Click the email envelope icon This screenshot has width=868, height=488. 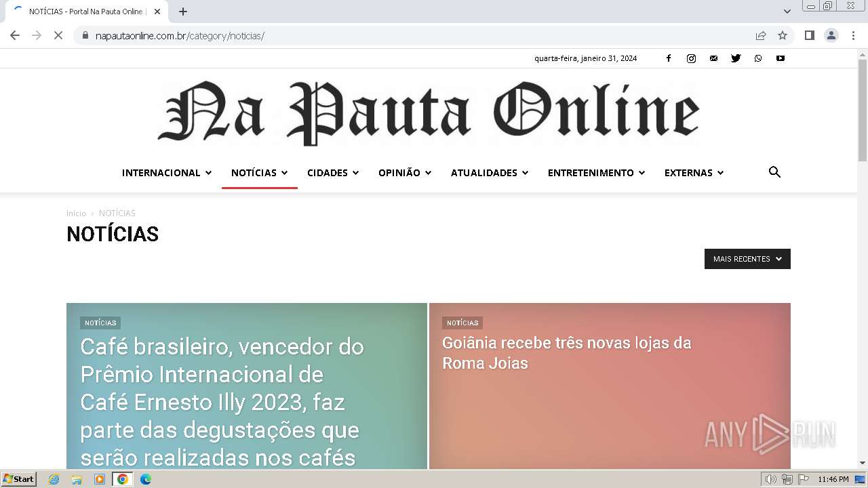point(713,58)
